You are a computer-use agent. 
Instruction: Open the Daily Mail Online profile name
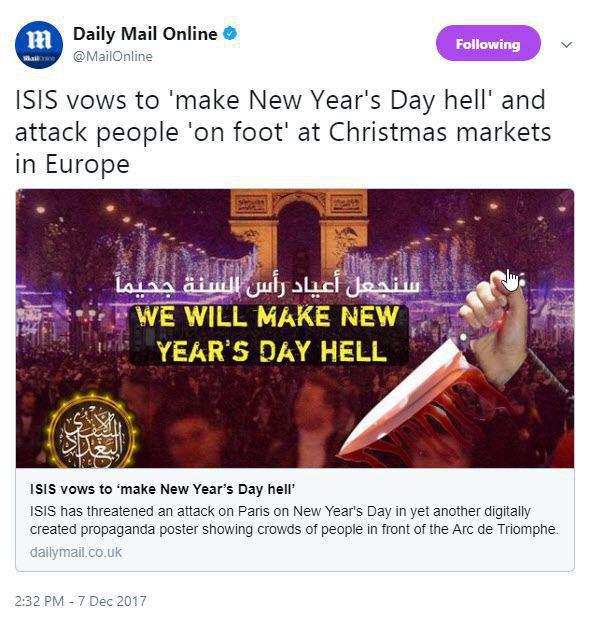[145, 34]
